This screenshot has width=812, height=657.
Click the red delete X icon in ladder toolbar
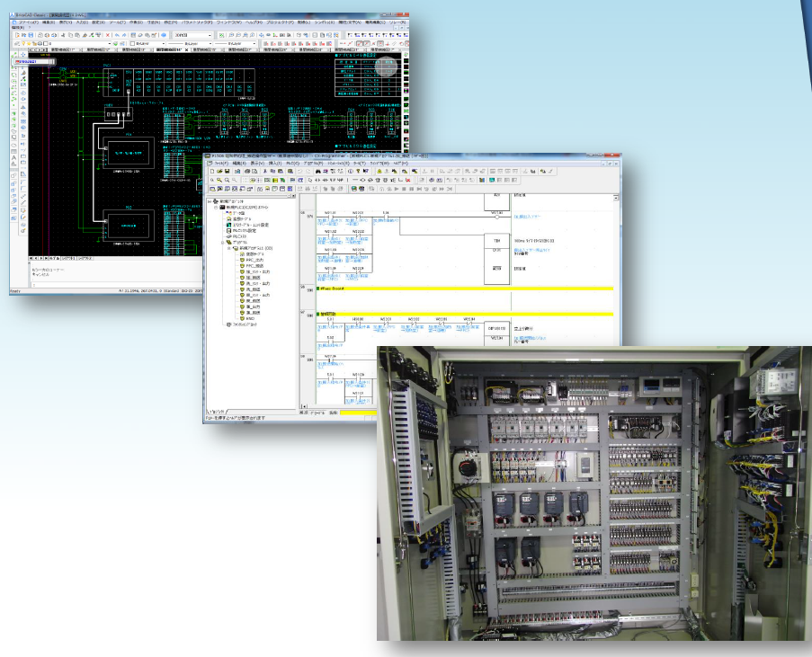point(408,180)
